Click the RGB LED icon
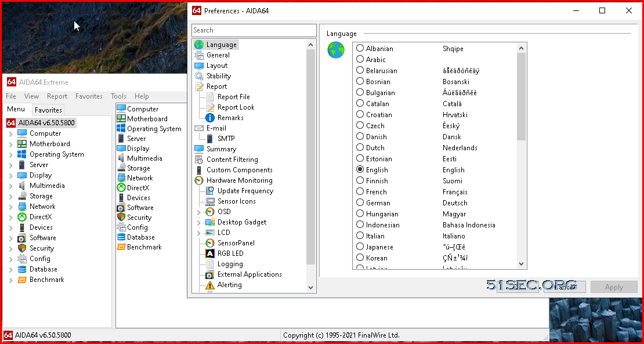 click(210, 254)
